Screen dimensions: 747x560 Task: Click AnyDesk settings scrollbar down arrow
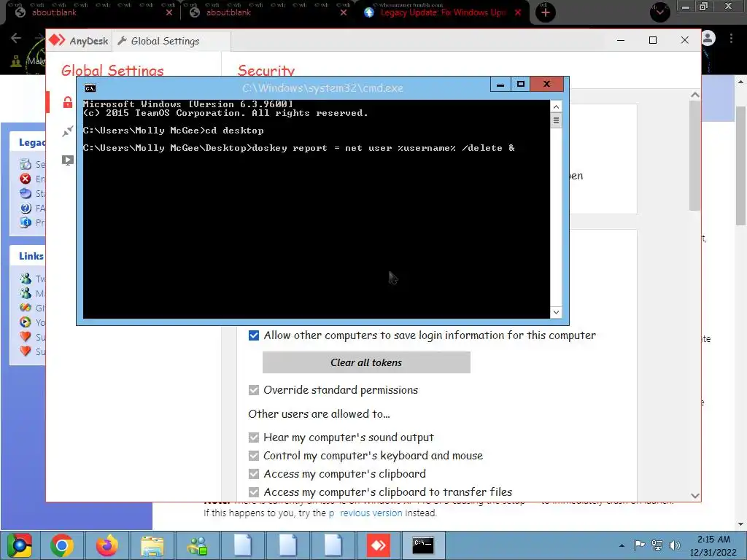point(695,496)
